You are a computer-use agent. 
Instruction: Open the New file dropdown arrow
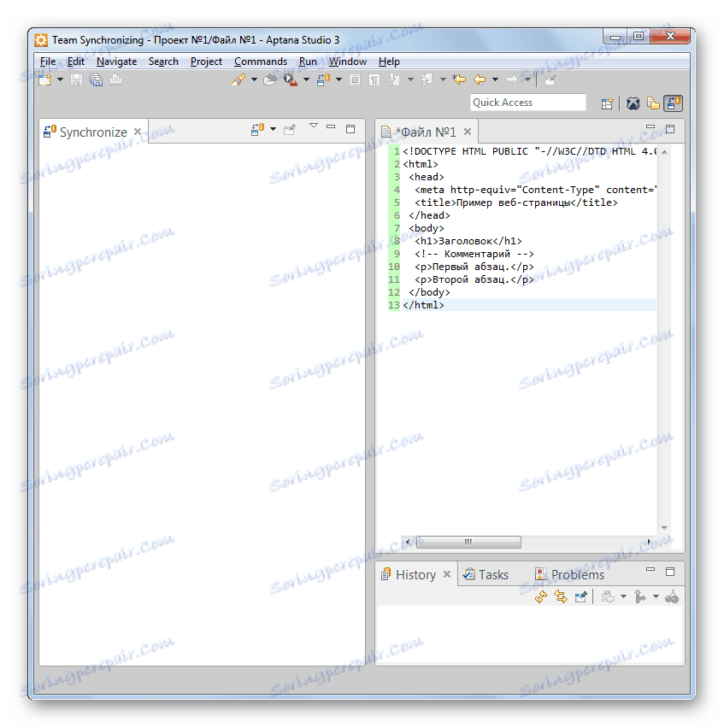(x=60, y=79)
